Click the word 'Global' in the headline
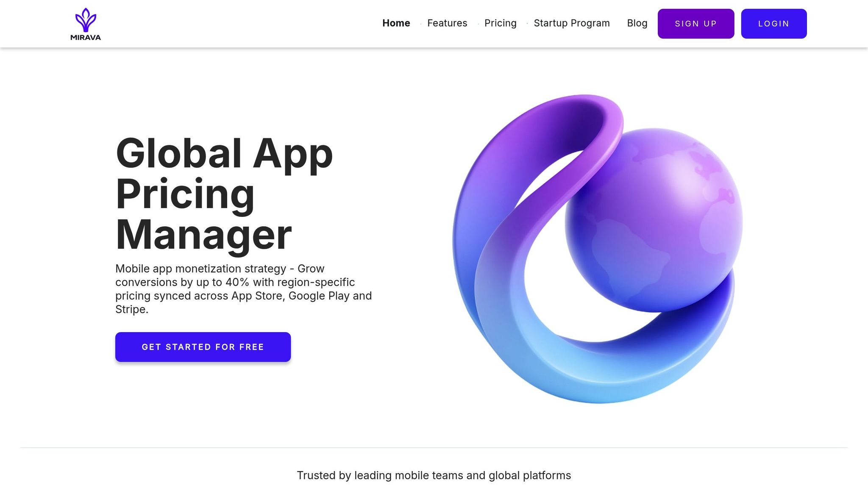The height and width of the screenshot is (488, 868). pyautogui.click(x=178, y=153)
